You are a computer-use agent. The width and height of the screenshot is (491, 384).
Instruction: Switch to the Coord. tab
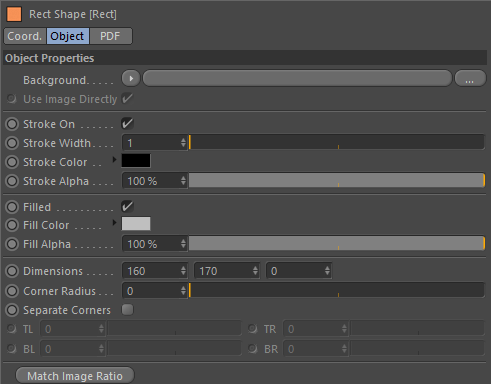tap(25, 36)
